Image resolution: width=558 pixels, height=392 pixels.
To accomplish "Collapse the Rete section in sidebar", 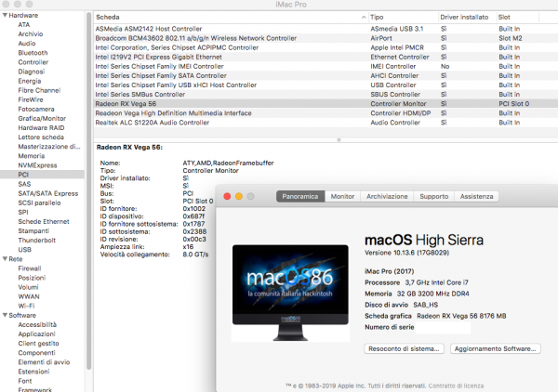I will click(5, 259).
